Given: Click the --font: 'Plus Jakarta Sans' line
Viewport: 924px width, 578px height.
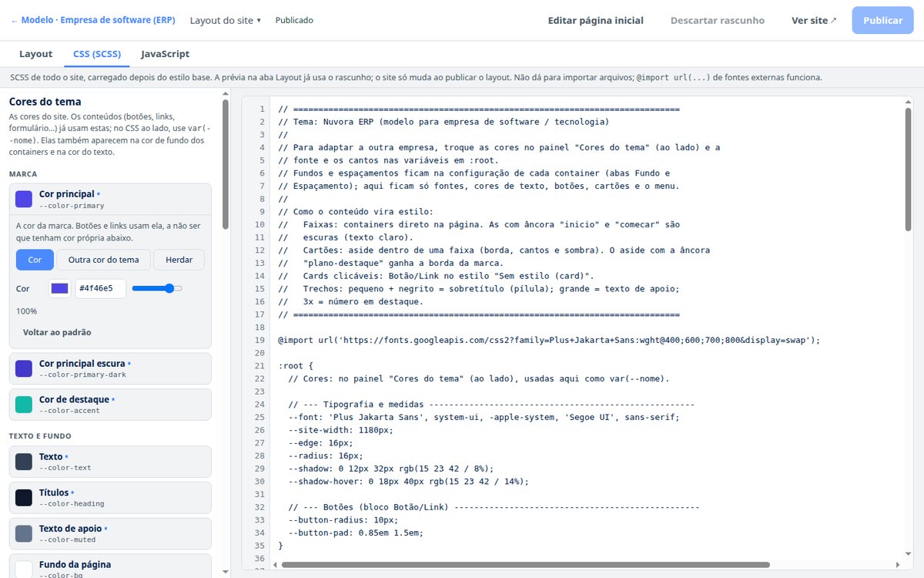Looking at the screenshot, I should click(484, 417).
